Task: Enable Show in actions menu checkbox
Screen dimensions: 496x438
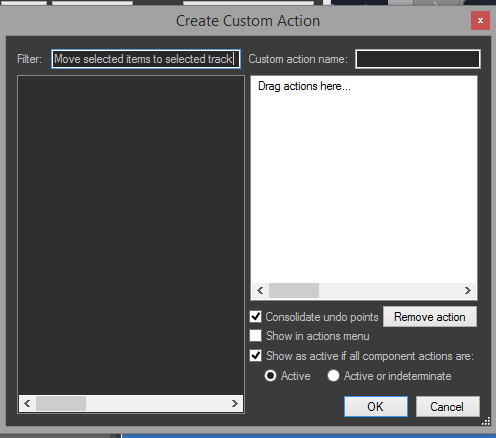Action: (256, 336)
